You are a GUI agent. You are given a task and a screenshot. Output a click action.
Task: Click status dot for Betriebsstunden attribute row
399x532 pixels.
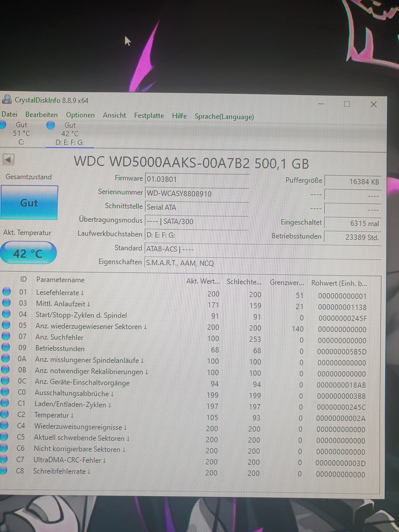tap(6, 347)
